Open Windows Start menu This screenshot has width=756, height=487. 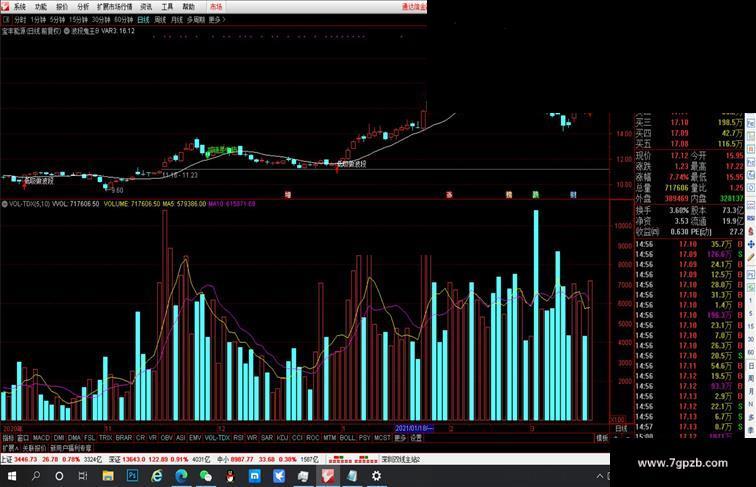(12, 476)
